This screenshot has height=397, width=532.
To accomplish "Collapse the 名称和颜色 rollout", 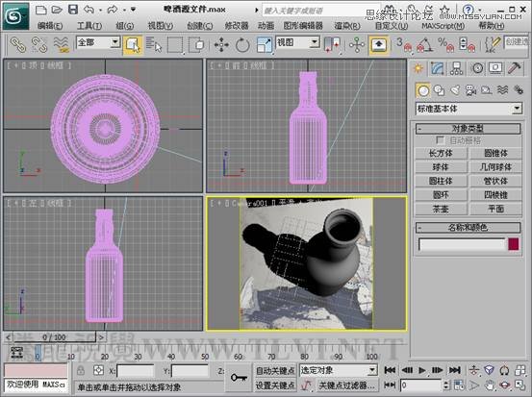I will coord(468,227).
